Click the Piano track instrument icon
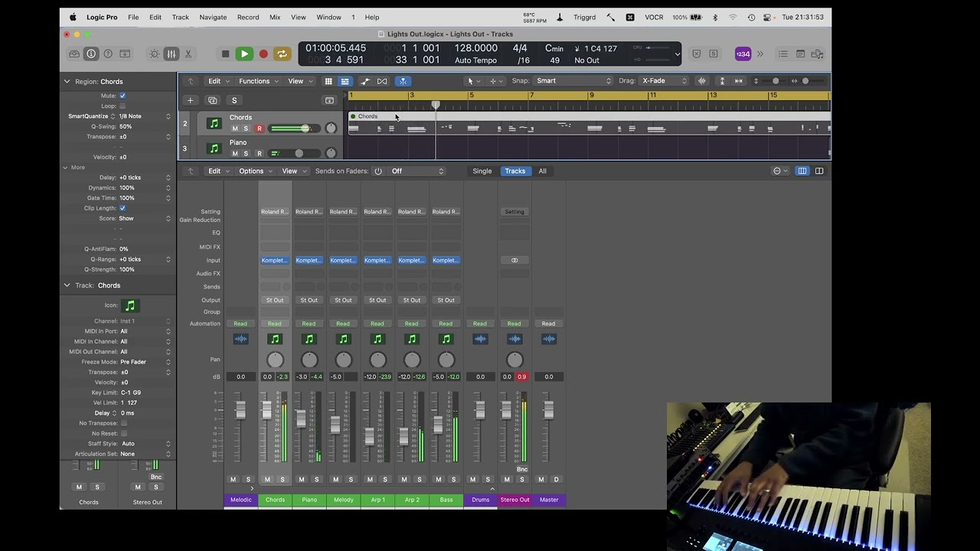The height and width of the screenshot is (551, 980). coord(214,148)
